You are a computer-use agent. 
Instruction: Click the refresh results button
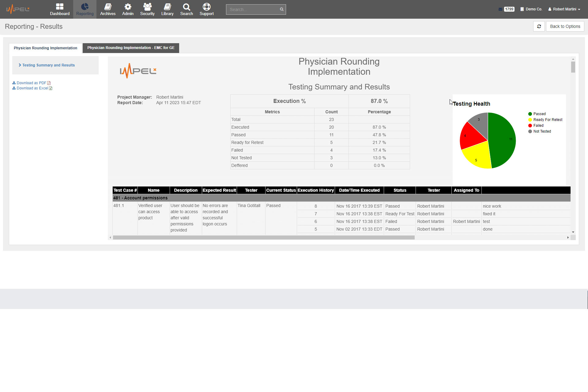coord(539,26)
